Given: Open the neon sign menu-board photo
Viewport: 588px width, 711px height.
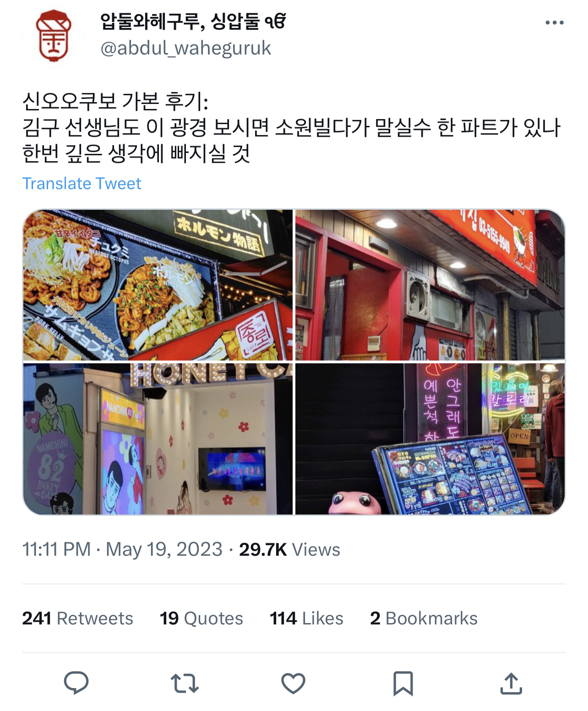Looking at the screenshot, I should point(430,439).
